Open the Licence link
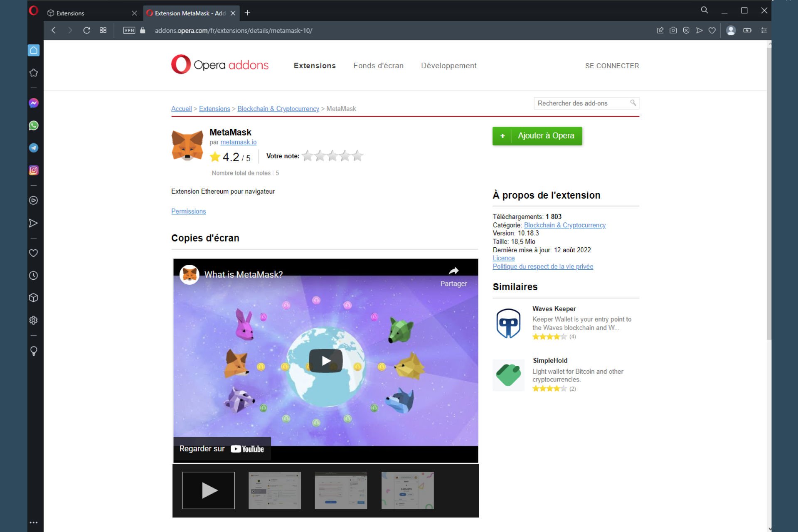Screen dimensions: 798x532 point(503,258)
